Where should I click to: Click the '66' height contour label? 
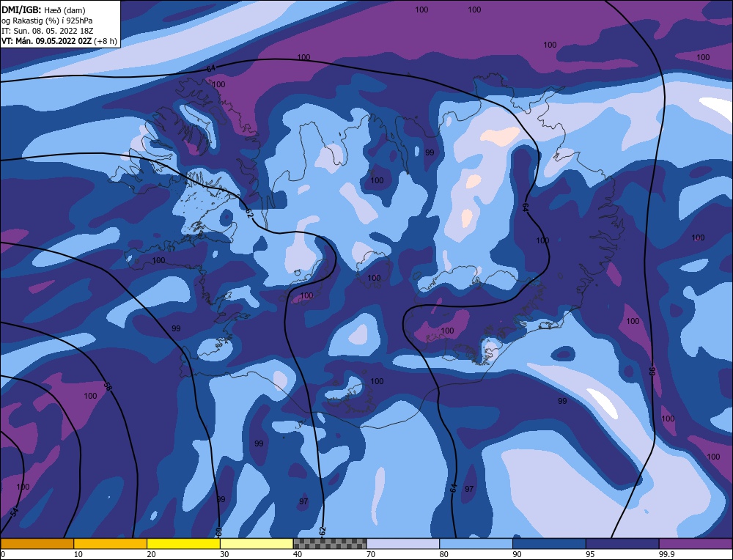click(652, 371)
